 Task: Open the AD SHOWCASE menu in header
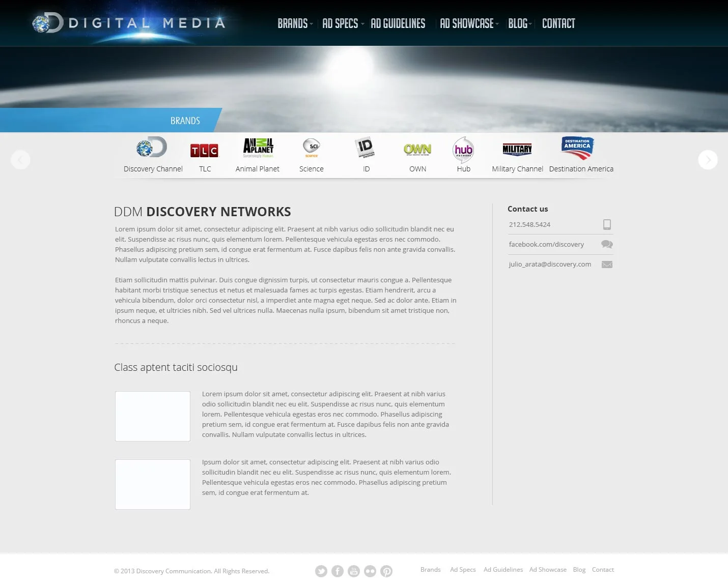(x=466, y=23)
